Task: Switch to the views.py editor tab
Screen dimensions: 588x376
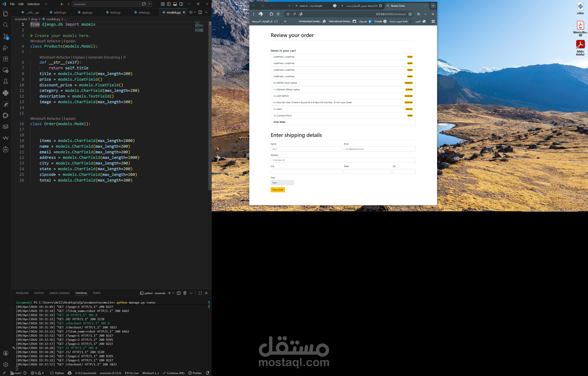Action: coord(144,13)
